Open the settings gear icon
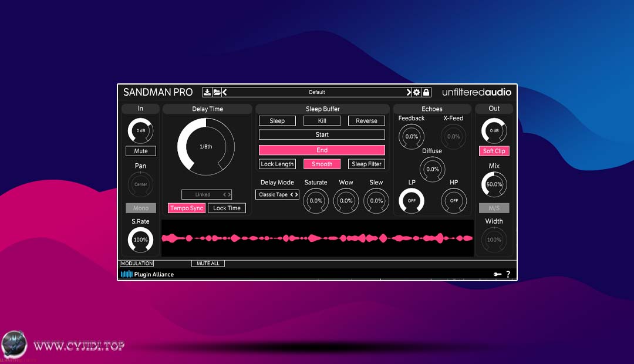The width and height of the screenshot is (634, 364). coord(416,92)
